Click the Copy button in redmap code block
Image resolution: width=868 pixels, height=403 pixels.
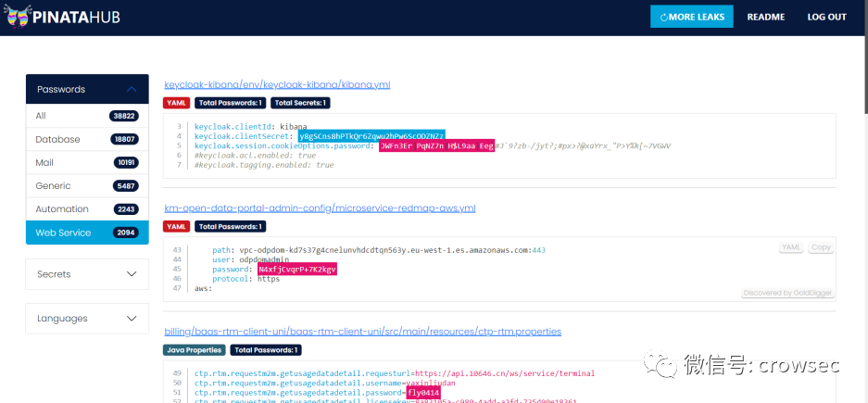click(821, 247)
